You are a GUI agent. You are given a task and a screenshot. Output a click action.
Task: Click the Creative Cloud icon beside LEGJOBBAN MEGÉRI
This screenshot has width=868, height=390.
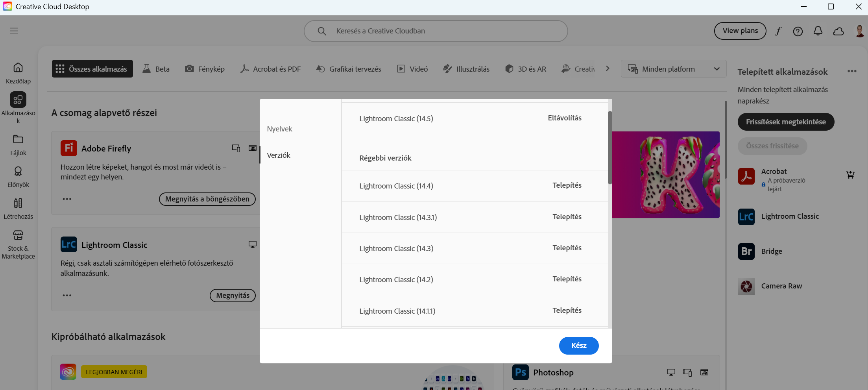pyautogui.click(x=68, y=372)
